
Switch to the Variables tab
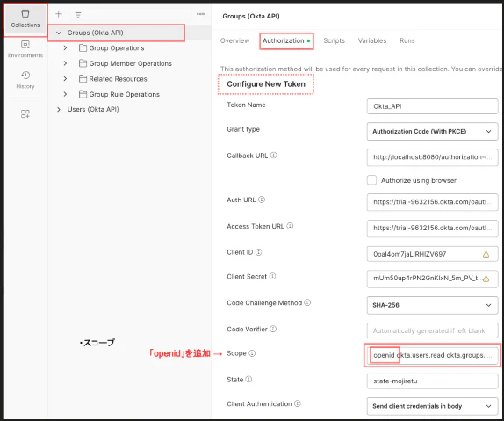(372, 41)
